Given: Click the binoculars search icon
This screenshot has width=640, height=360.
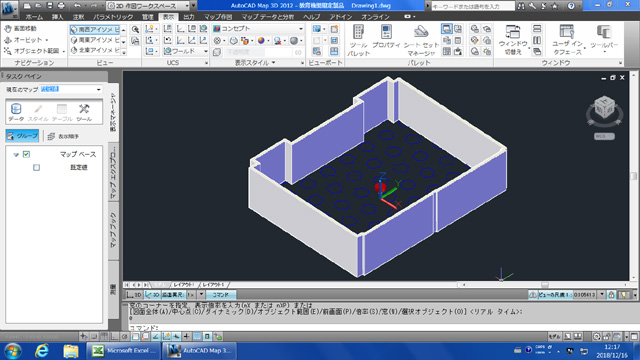Looking at the screenshot, I should pos(521,6).
